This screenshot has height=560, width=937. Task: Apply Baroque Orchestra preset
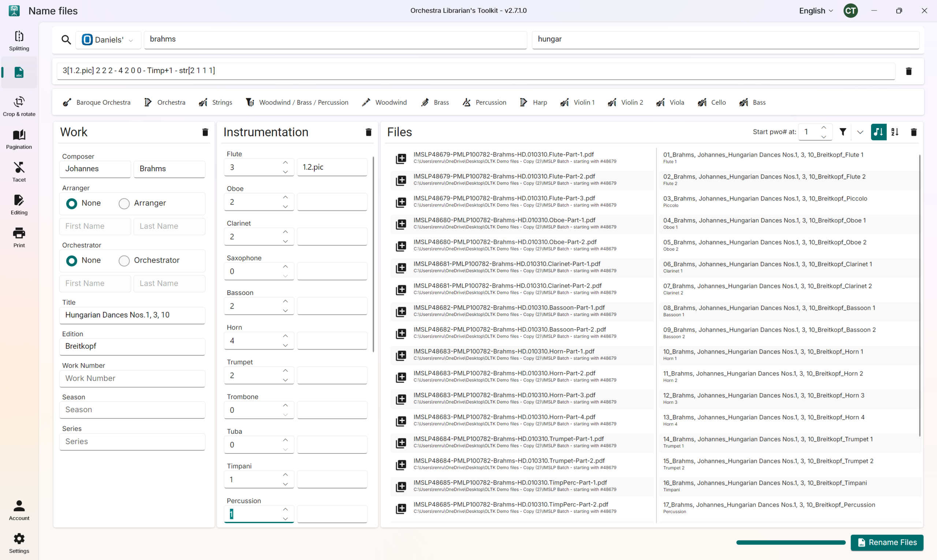pos(97,102)
